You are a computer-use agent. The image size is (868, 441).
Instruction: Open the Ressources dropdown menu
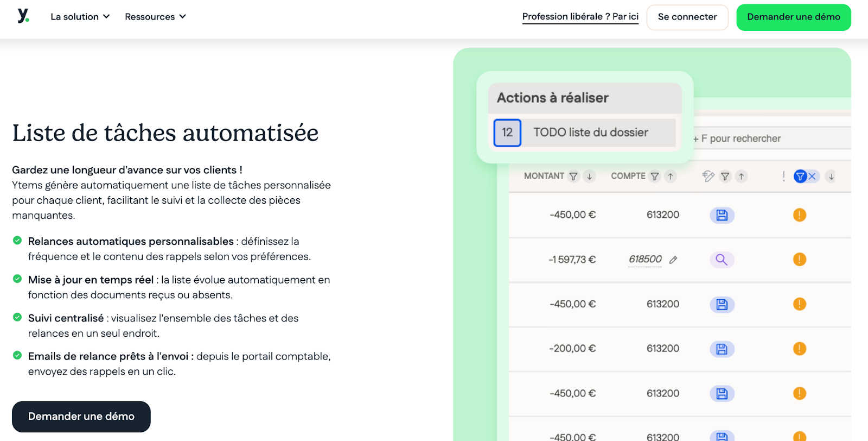pos(155,17)
